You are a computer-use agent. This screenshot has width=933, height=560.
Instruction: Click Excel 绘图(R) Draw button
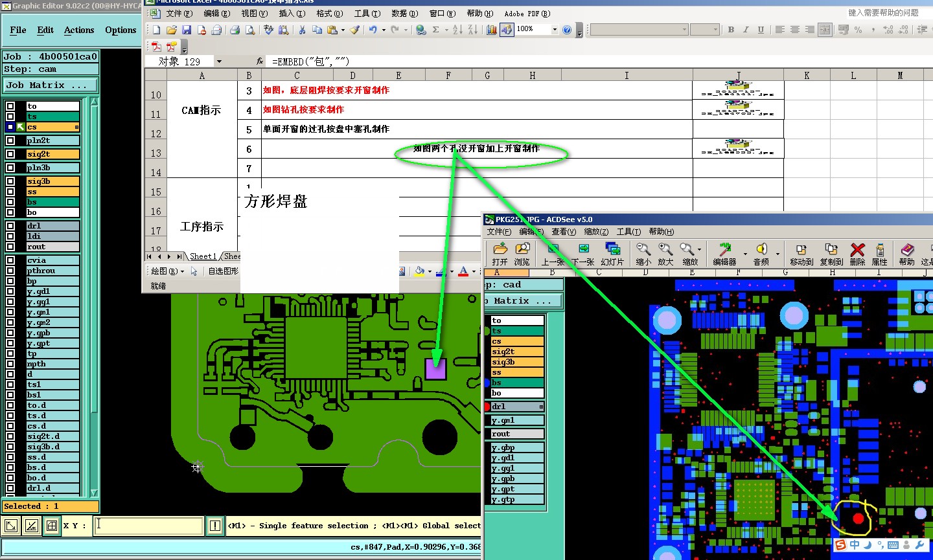click(167, 271)
